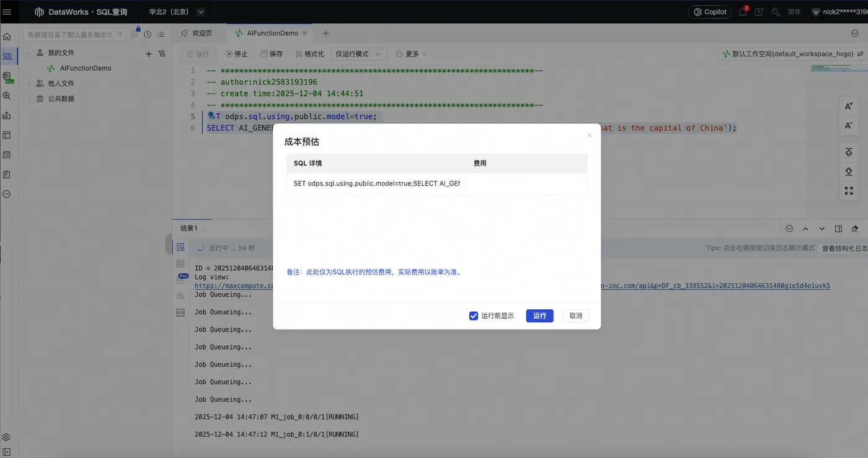Open settings gear at sidebar bottom
Screen dimensions: 868x458
(x=7, y=437)
